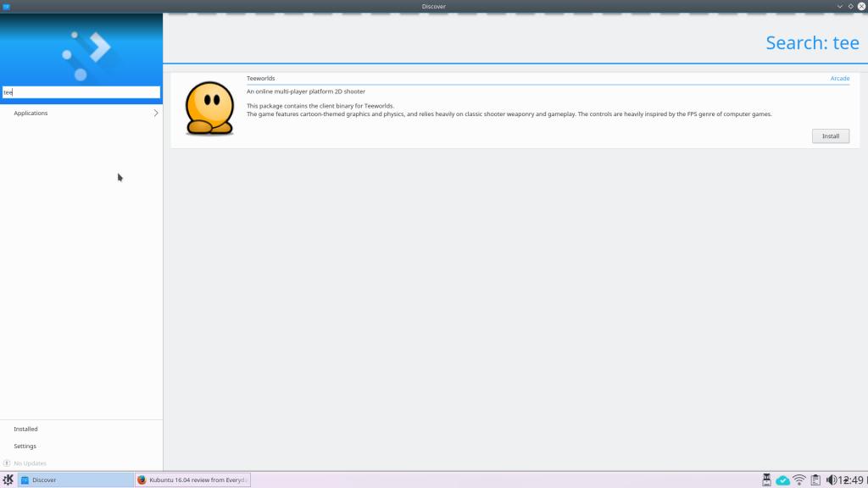Viewport: 868px width, 488px height.
Task: Click the volume speaker tray icon
Action: [x=831, y=480]
